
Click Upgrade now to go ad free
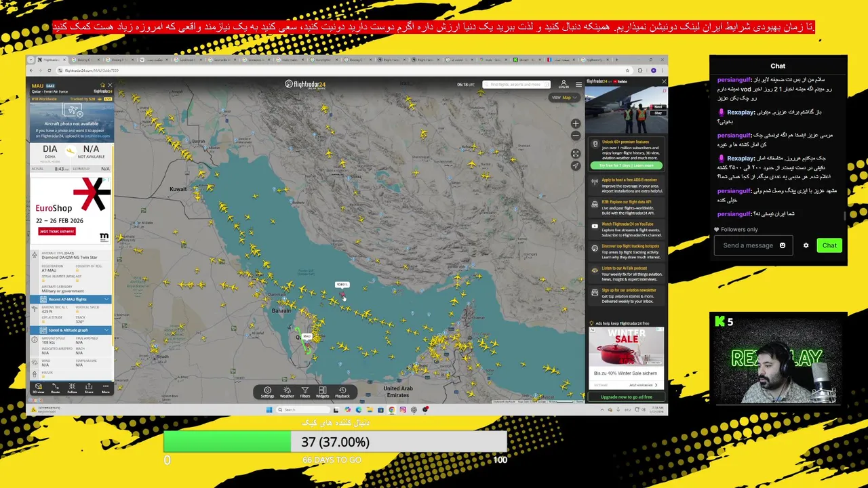(x=627, y=397)
